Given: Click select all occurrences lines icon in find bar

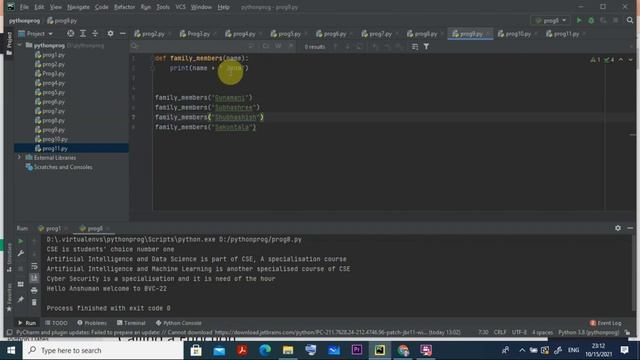Looking at the screenshot, I should [415, 47].
